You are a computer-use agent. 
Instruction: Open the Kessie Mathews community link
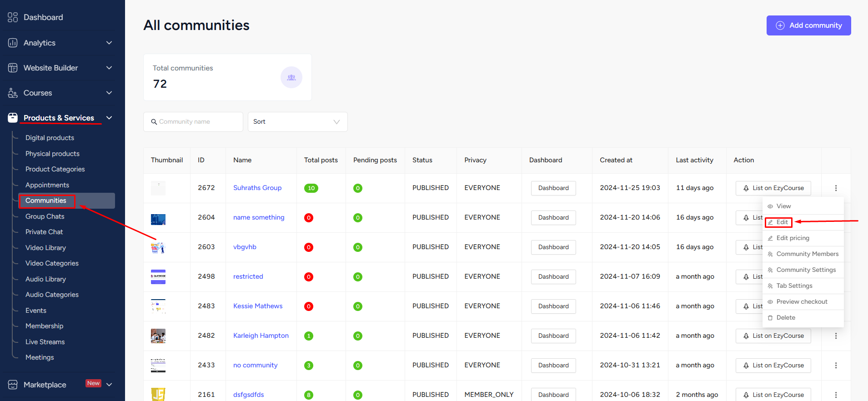[x=258, y=306]
